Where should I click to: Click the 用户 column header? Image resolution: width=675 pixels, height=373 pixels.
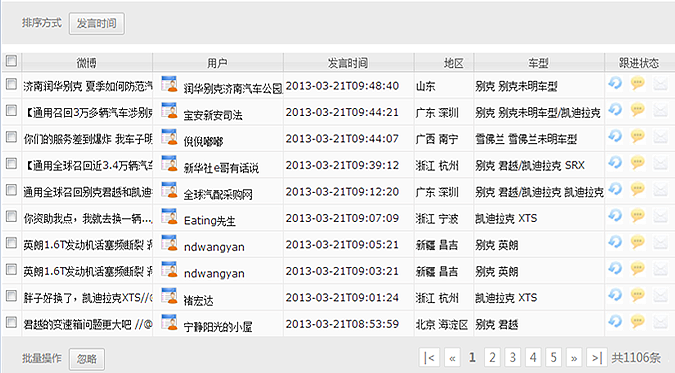(218, 62)
